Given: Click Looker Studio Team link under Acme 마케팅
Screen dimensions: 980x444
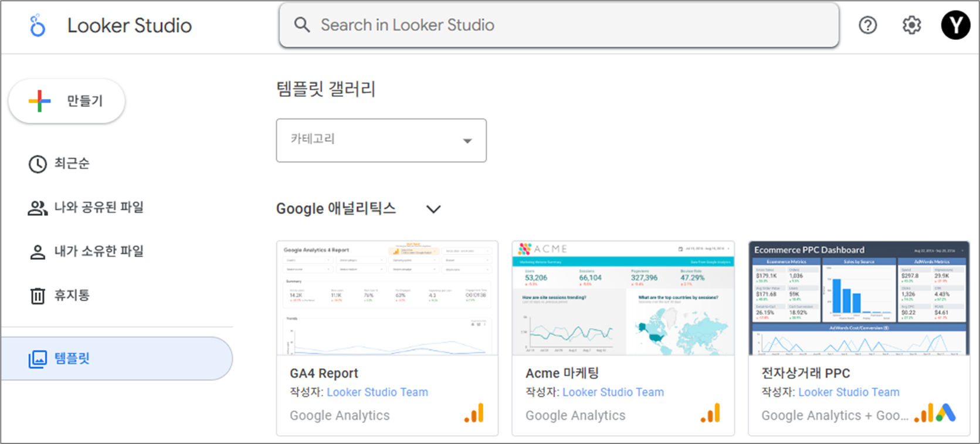Looking at the screenshot, I should 613,392.
